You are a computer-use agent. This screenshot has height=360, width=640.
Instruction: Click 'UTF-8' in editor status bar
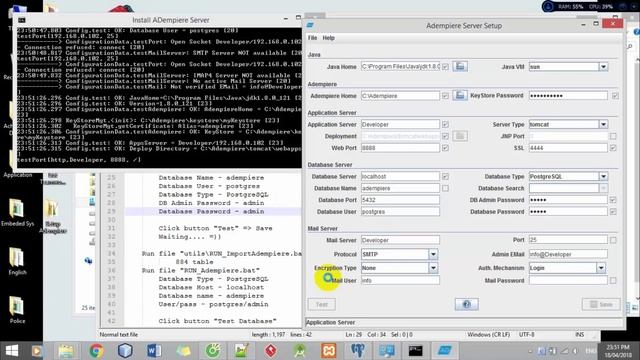[x=527, y=334]
